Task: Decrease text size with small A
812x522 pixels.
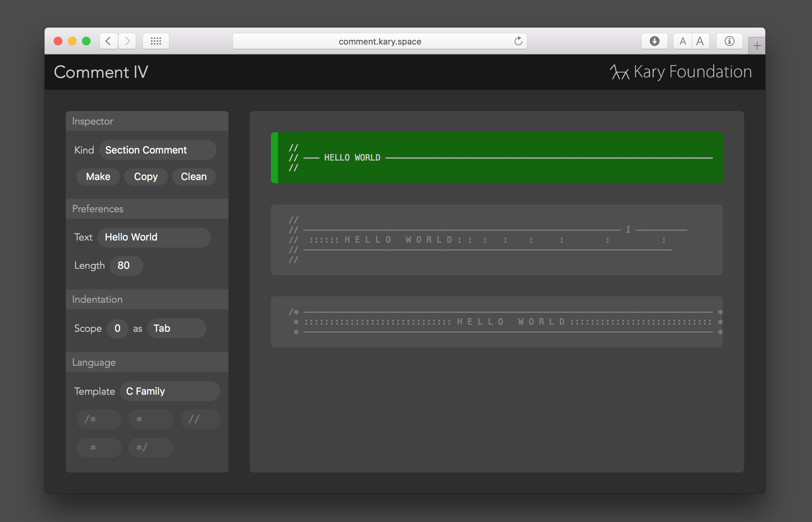Action: point(683,41)
